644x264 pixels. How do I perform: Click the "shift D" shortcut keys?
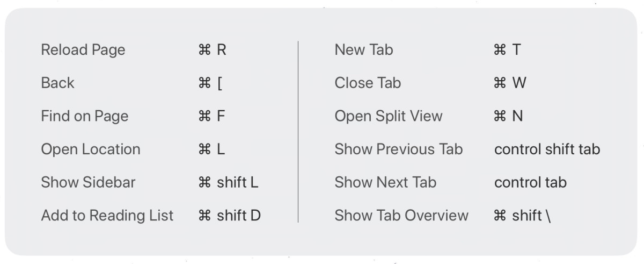pyautogui.click(x=238, y=216)
